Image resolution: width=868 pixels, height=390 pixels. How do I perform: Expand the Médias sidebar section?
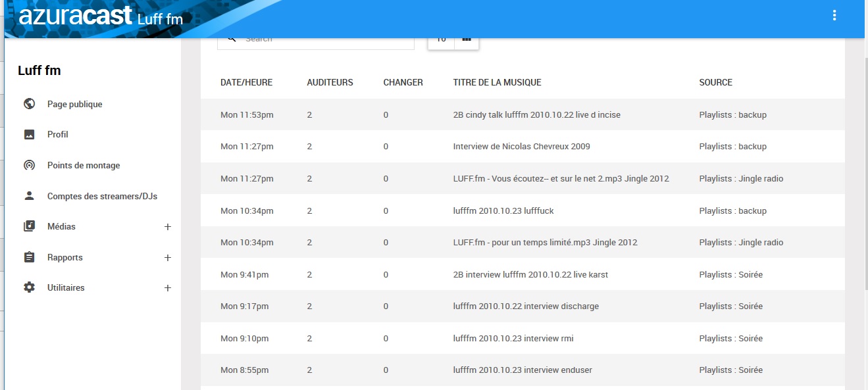168,226
